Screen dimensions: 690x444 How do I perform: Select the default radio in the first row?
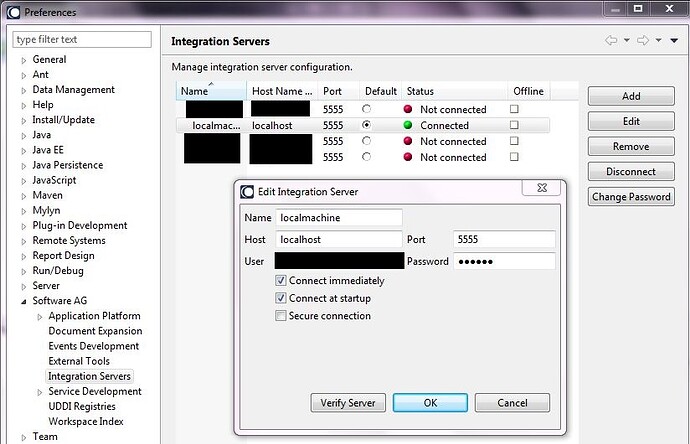click(366, 109)
